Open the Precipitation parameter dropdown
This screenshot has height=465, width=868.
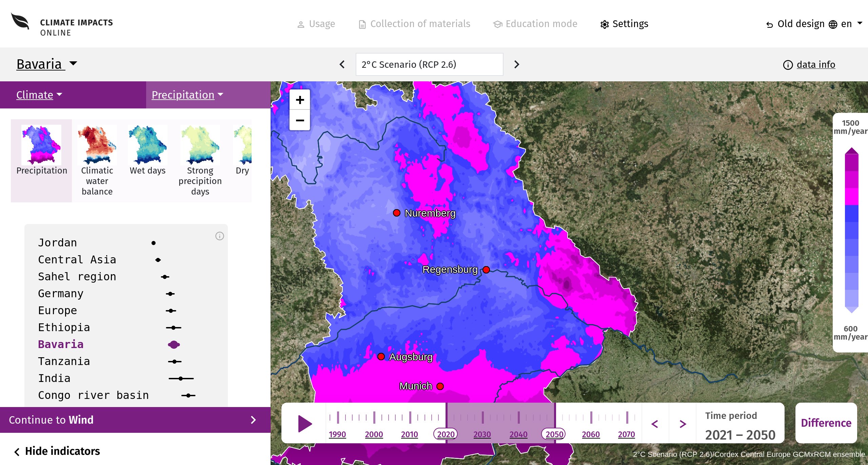point(188,95)
